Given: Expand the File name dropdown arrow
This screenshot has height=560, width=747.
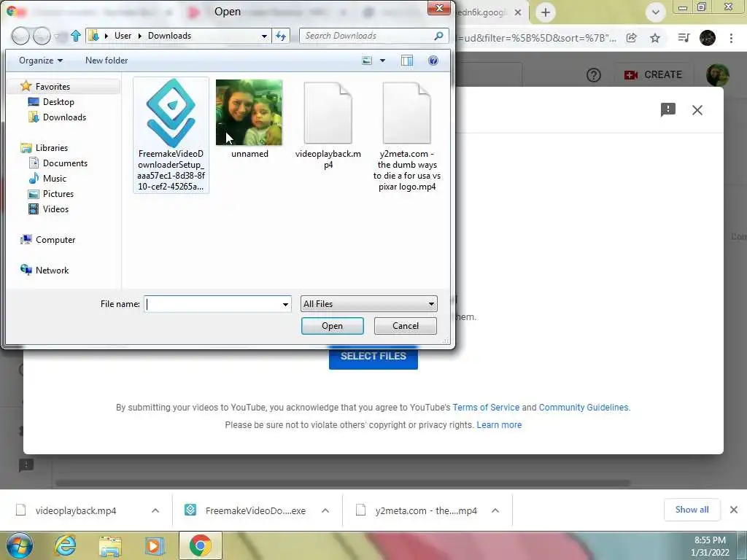Looking at the screenshot, I should (285, 304).
